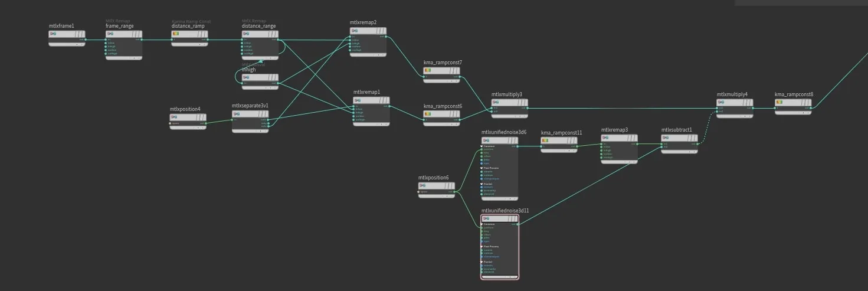
Task: Click the mtlxremap3 name label
Action: (615, 129)
